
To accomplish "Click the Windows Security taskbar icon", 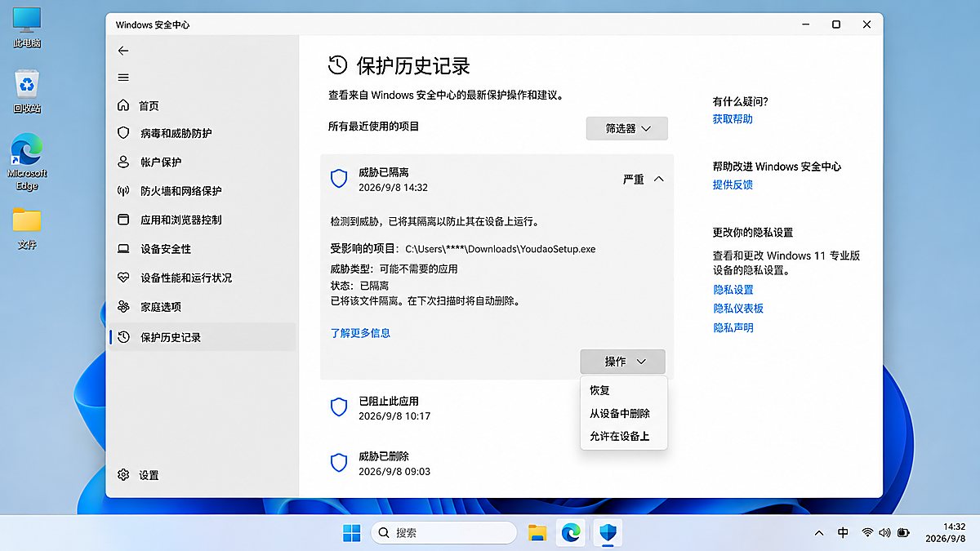I will [x=608, y=533].
